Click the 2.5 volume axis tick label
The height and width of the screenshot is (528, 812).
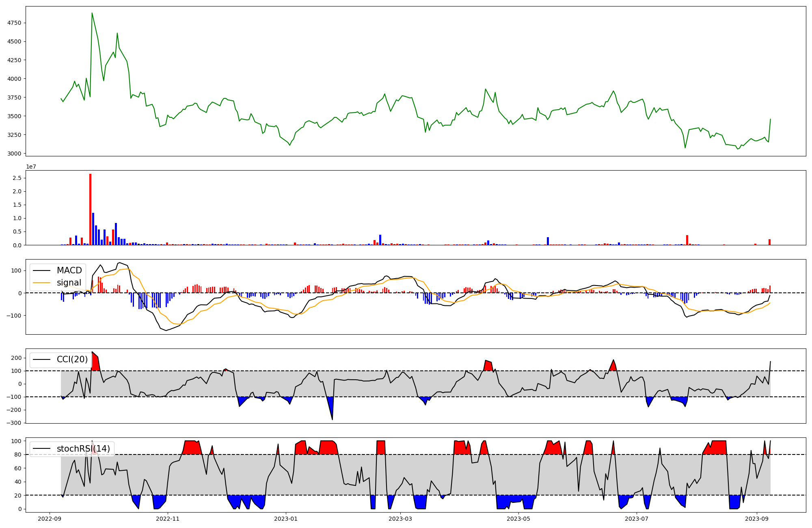pos(17,178)
